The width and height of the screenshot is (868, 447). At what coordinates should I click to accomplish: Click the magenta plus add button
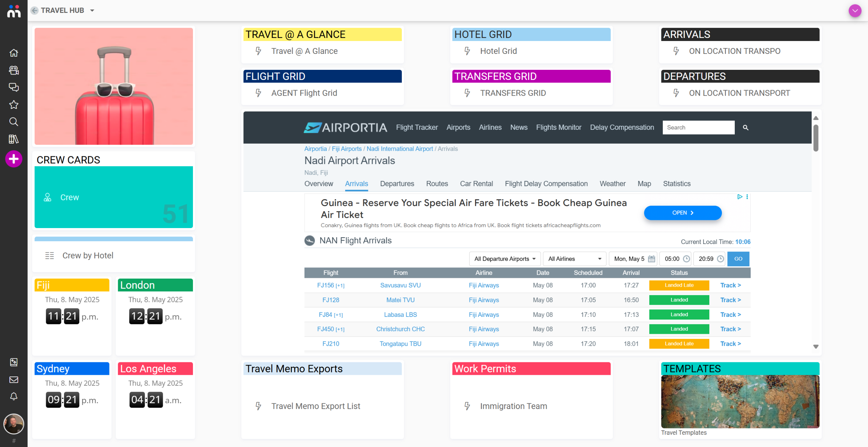(x=14, y=159)
